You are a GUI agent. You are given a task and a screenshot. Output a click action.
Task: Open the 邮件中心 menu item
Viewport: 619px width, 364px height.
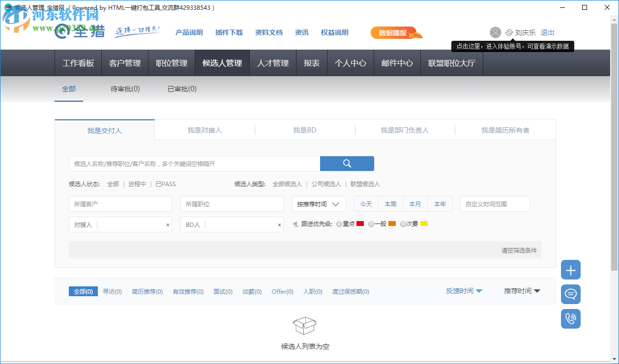[397, 63]
